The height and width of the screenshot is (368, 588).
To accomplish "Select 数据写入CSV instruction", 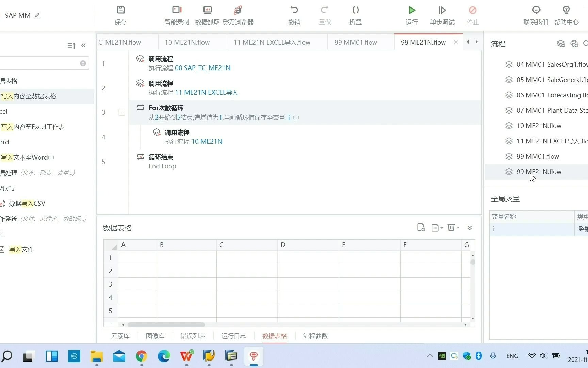I will click(x=27, y=203).
